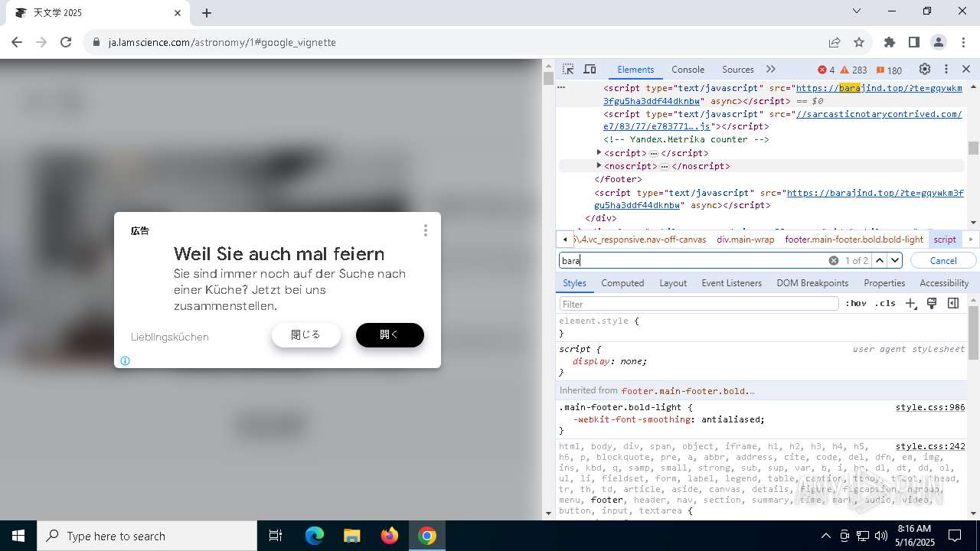The height and width of the screenshot is (551, 980).
Task: Share this page icon
Action: coord(835,42)
